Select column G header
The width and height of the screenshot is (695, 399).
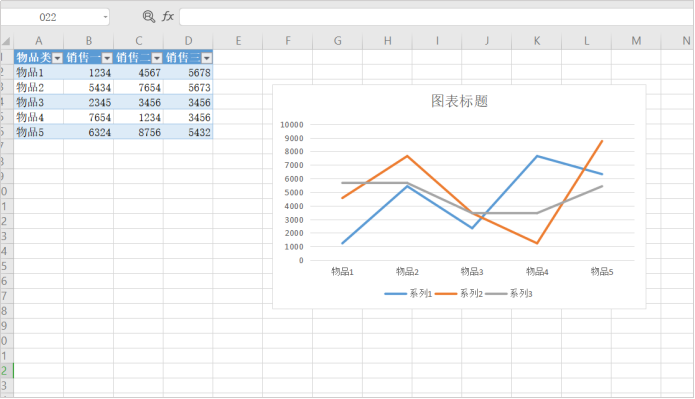coord(338,41)
